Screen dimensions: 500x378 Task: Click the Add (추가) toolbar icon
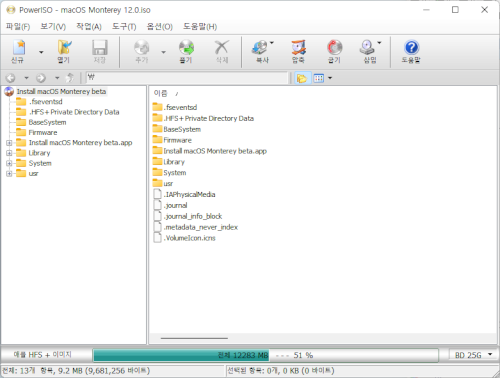pos(142,48)
